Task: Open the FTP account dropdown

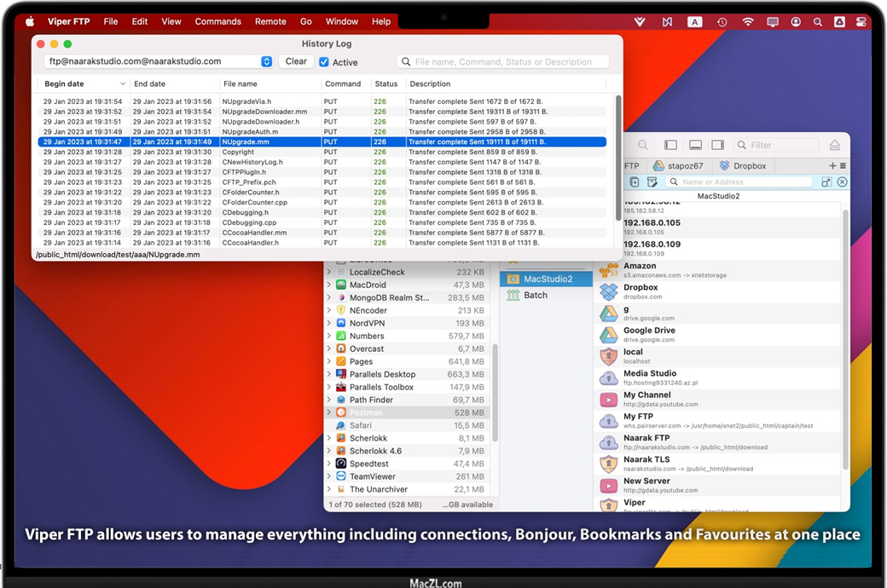Action: pos(266,61)
